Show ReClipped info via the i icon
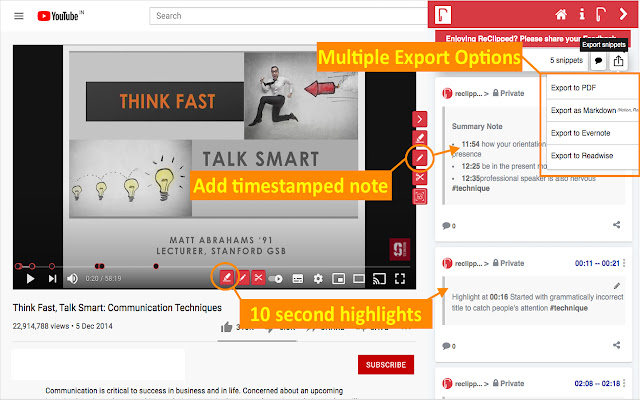The image size is (640, 400). pyautogui.click(x=582, y=14)
